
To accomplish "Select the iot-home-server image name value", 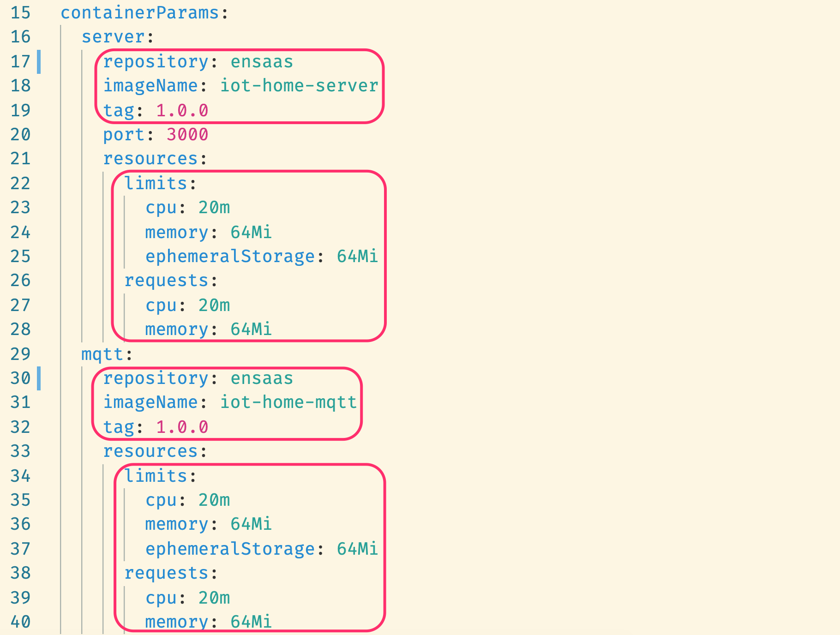I will [299, 86].
